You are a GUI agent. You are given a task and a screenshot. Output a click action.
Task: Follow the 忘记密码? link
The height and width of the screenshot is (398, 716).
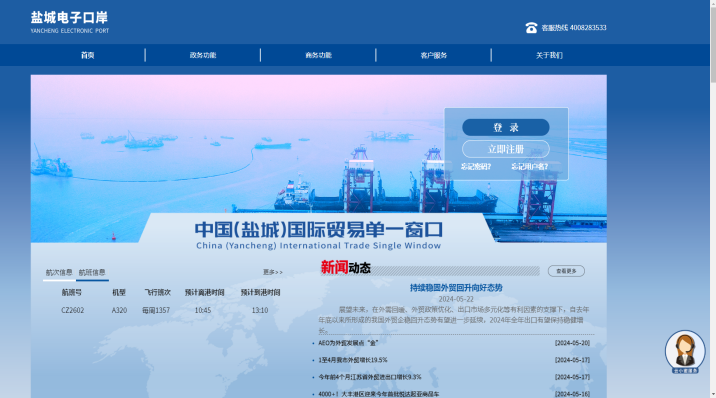(x=476, y=167)
